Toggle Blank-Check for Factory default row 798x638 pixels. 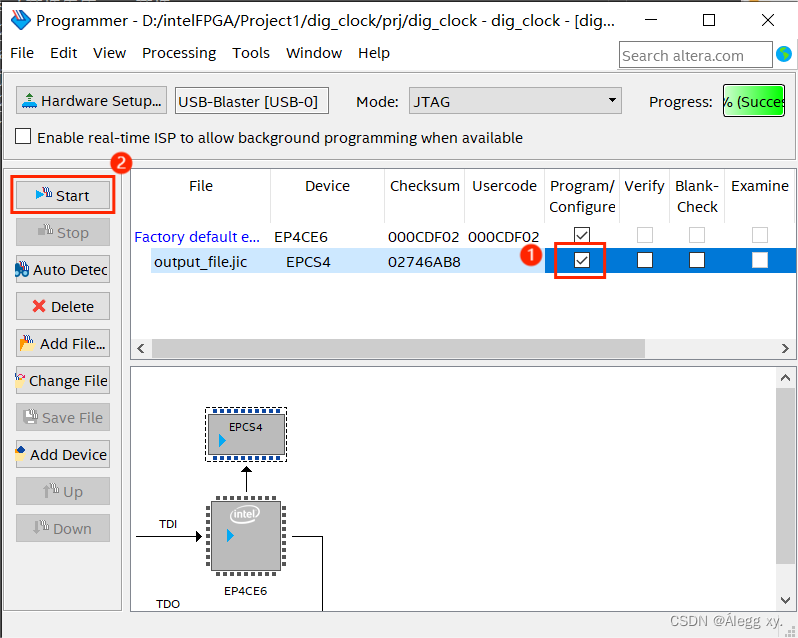pyautogui.click(x=697, y=235)
